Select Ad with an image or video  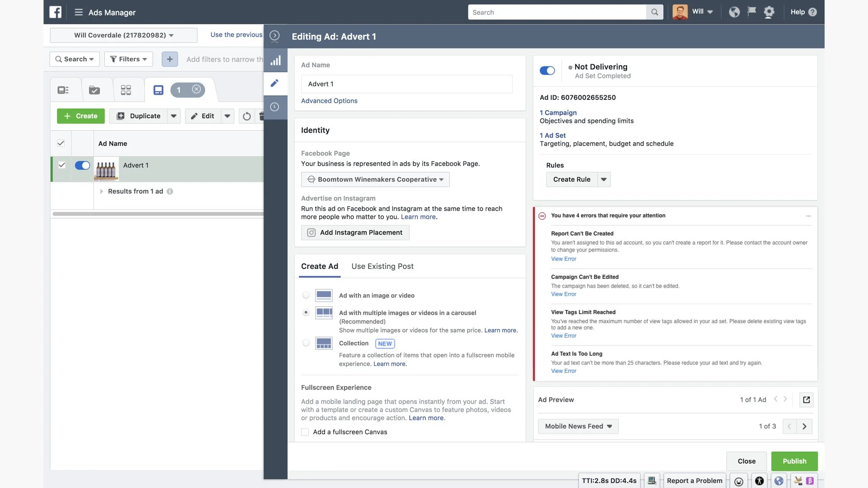coord(306,296)
